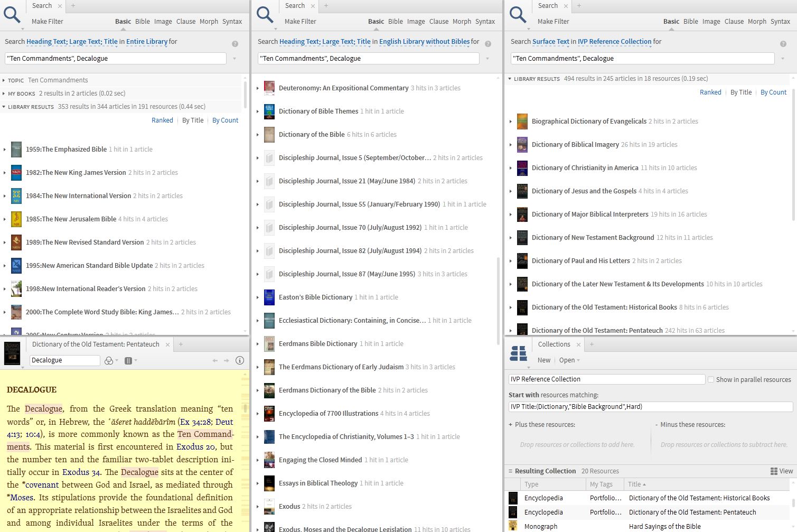Collapse Resulting Collection section
The height and width of the screenshot is (532, 797).
510,471
